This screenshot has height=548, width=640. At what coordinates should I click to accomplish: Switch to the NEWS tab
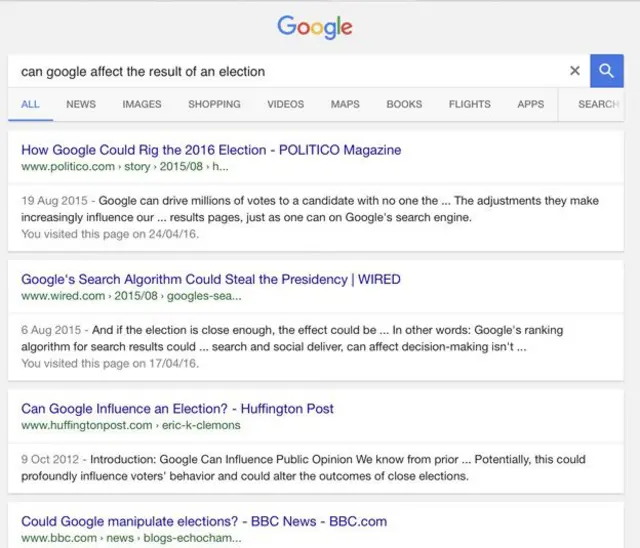tap(81, 104)
